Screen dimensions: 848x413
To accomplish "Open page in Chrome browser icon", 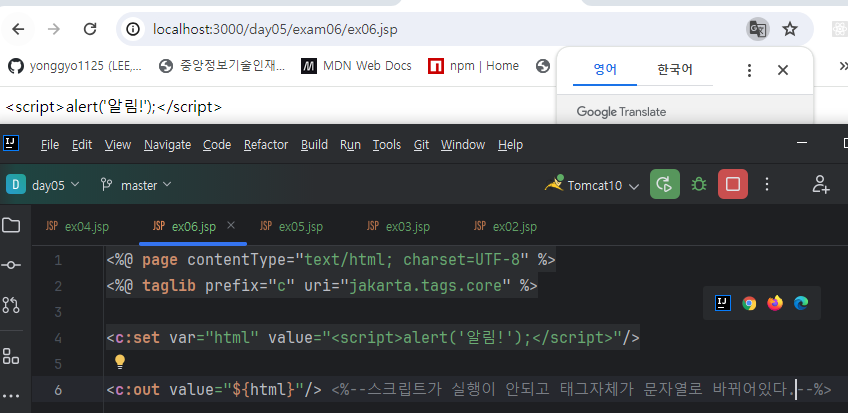I will click(x=749, y=303).
